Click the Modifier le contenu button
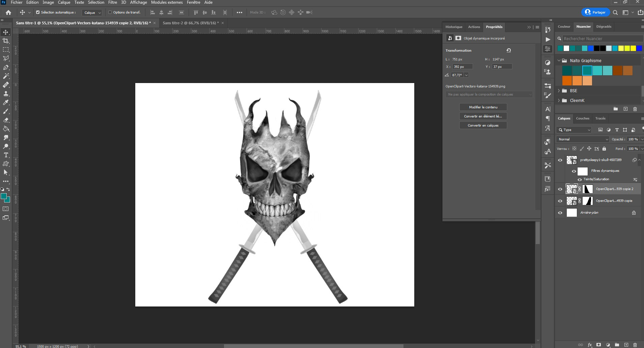Viewport: 644px width, 348px height. pyautogui.click(x=483, y=107)
